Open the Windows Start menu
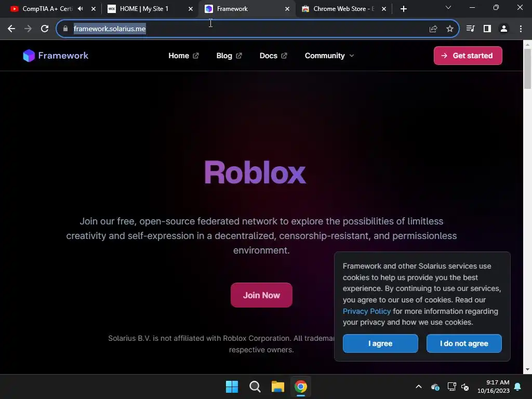 coord(232,387)
